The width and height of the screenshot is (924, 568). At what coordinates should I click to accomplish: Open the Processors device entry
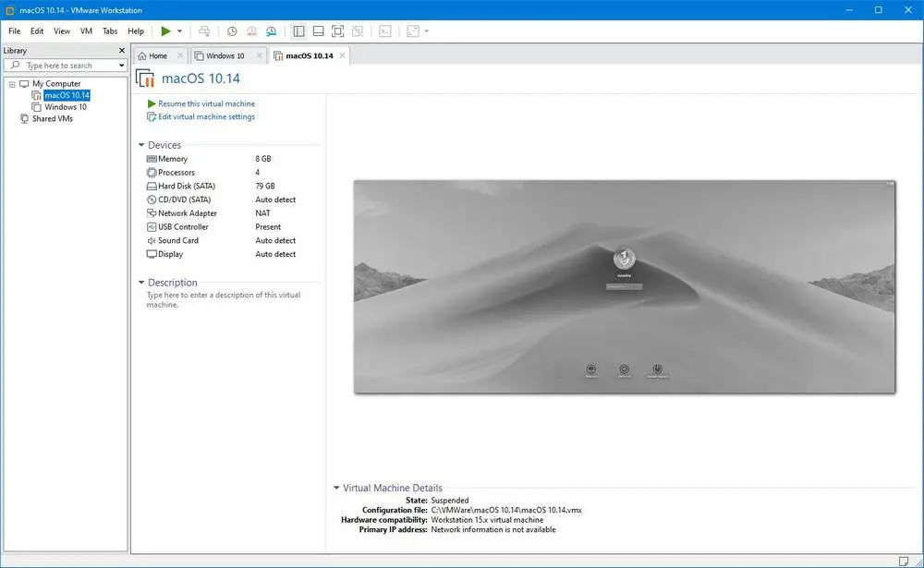coord(176,173)
